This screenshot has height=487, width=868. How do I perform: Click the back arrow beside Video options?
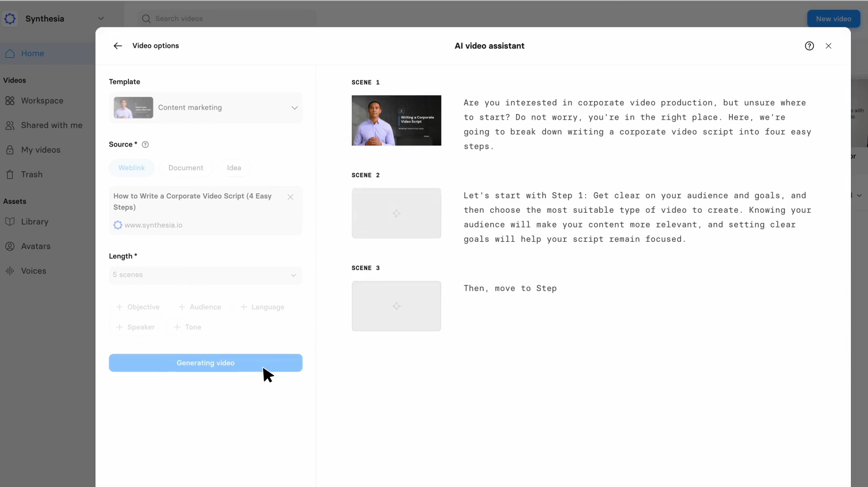click(x=117, y=46)
